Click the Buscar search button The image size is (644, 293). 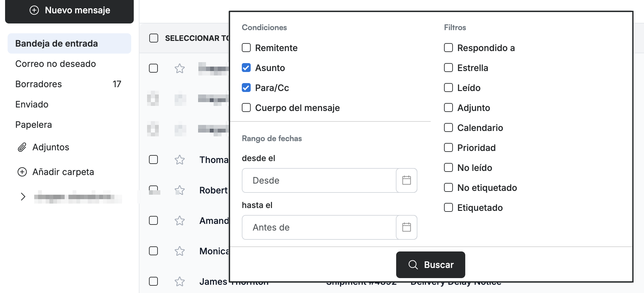(x=431, y=265)
